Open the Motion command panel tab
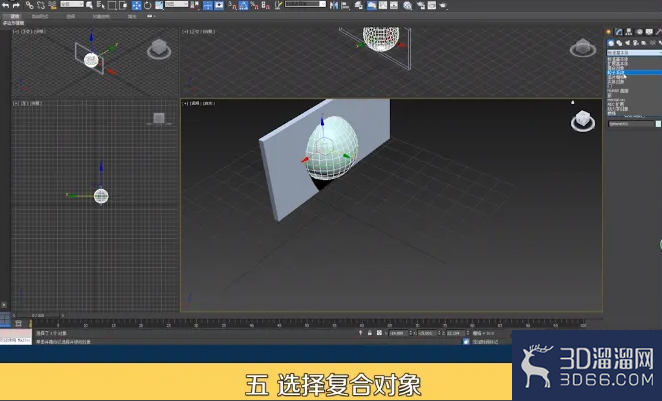Image resolution: width=662 pixels, height=401 pixels. (x=640, y=32)
